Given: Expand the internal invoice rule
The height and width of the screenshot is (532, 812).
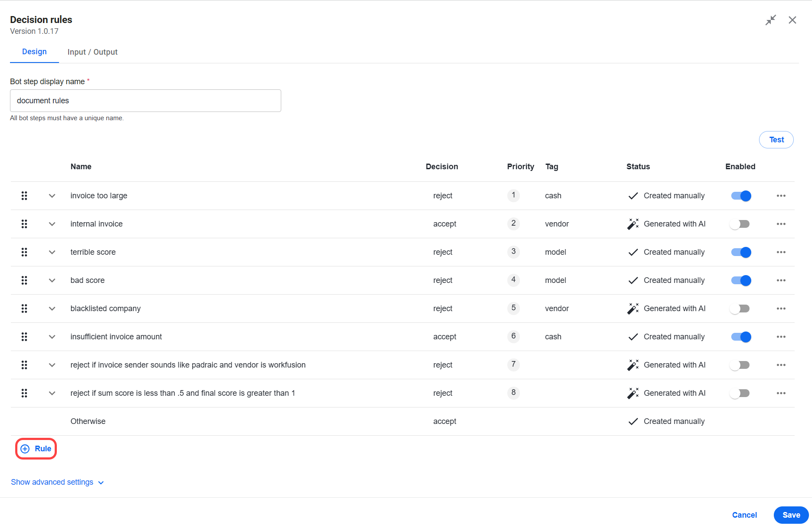Looking at the screenshot, I should click(52, 224).
